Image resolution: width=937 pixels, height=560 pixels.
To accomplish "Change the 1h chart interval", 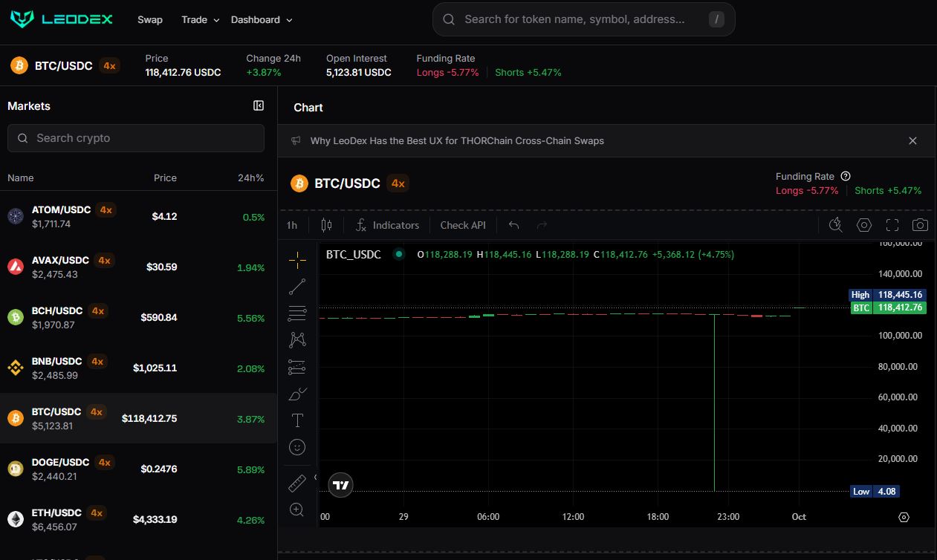I will click(292, 225).
